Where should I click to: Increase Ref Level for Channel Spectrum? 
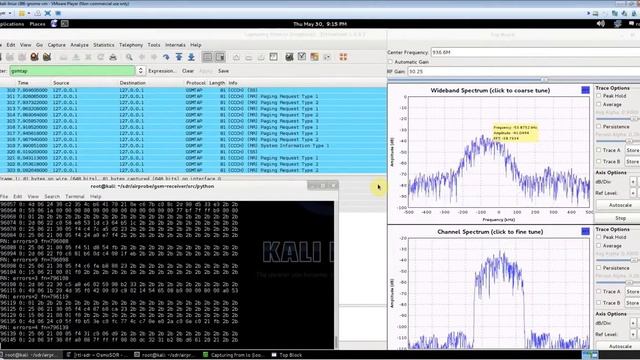point(633,334)
